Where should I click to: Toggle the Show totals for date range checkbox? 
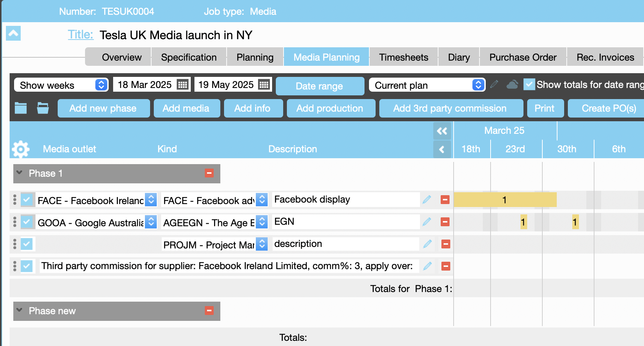[529, 85]
